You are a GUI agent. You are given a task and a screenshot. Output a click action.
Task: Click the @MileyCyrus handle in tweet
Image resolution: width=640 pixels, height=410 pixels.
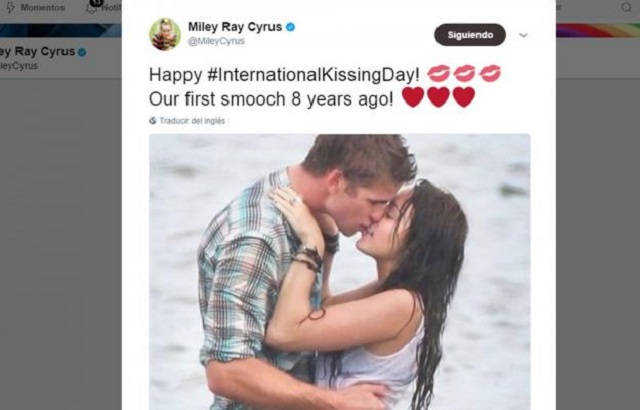pyautogui.click(x=216, y=42)
